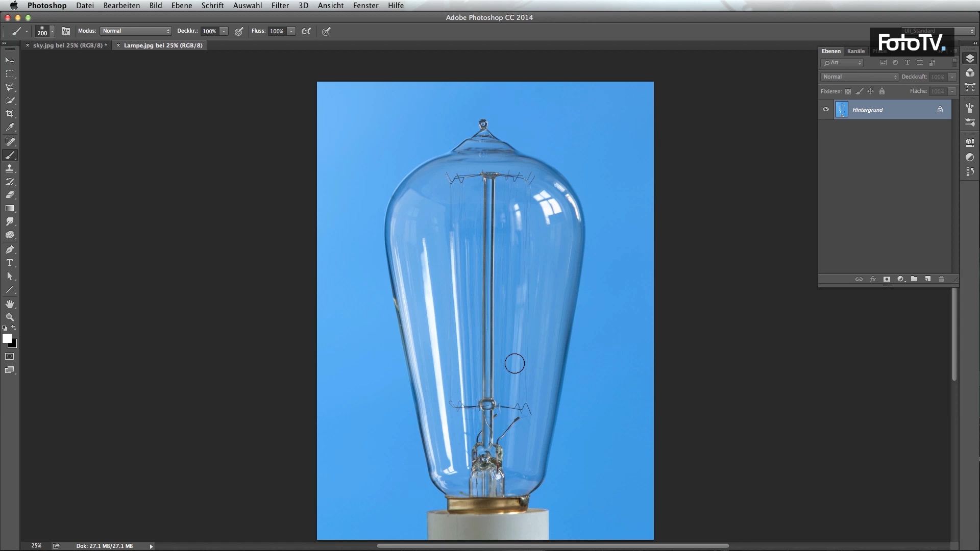Click the horizontal canvas scrollbar
This screenshot has width=980, height=551.
pyautogui.click(x=553, y=546)
